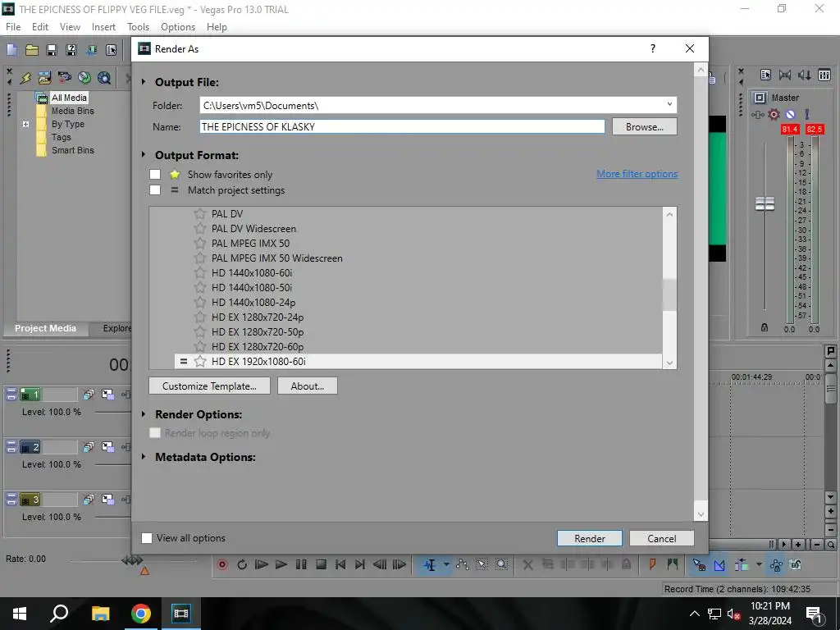Click the Play from Start transport button
Screen dimensions: 840x630
point(262,564)
